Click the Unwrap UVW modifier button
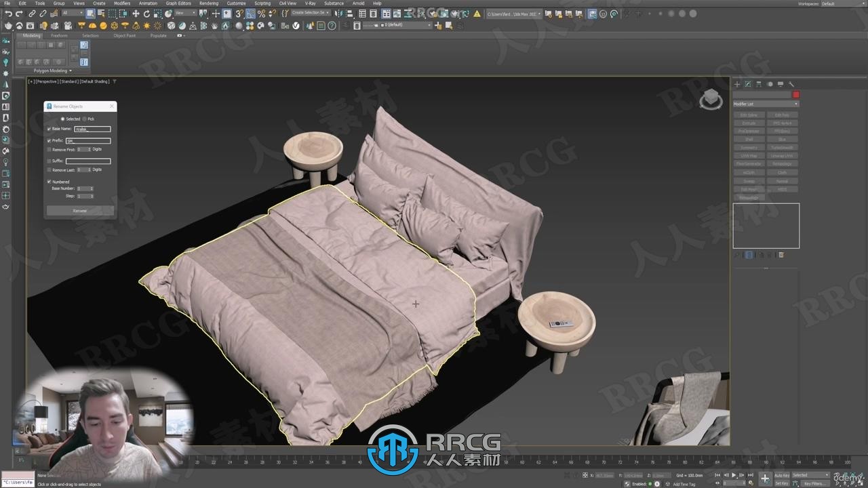This screenshot has height=488, width=868. pos(782,155)
